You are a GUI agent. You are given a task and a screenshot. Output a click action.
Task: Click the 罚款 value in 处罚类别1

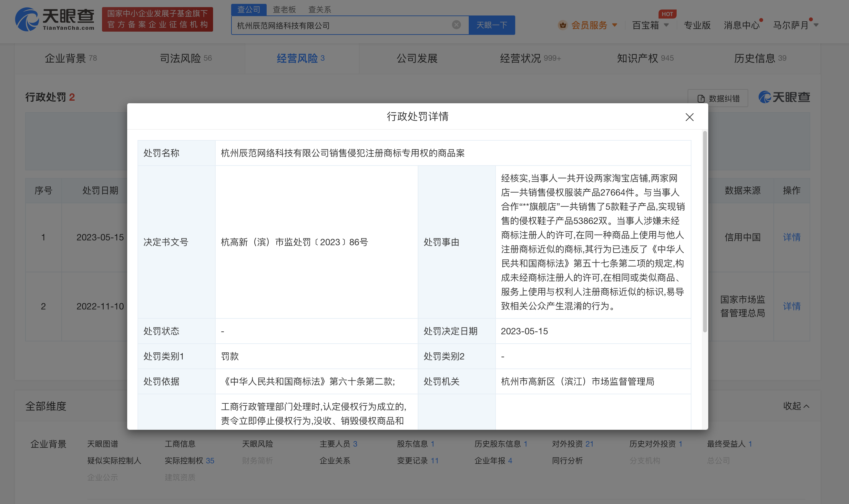230,356
